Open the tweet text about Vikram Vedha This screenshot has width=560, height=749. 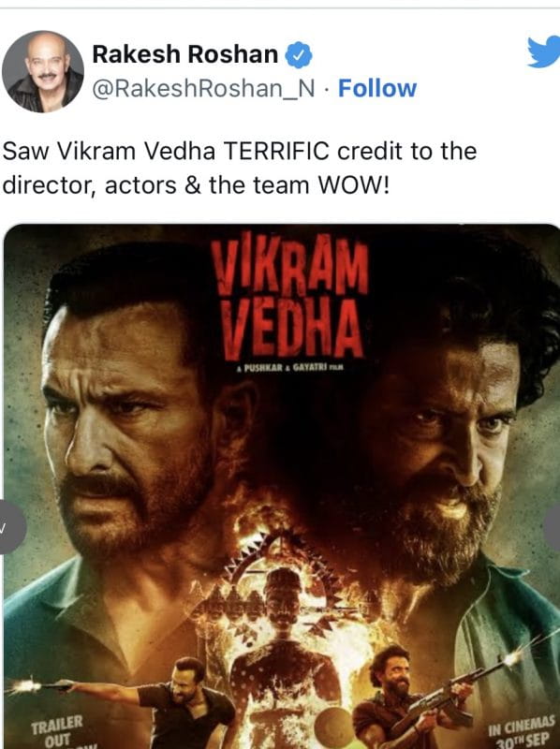point(240,169)
